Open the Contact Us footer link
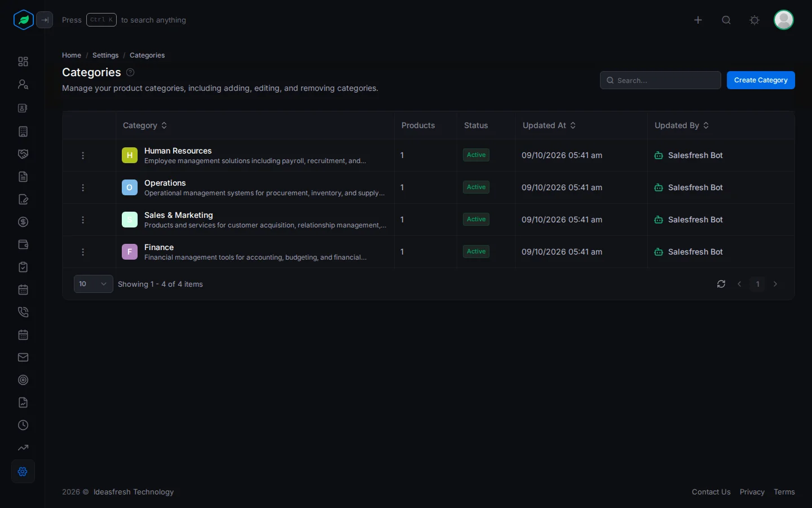Screen dimensions: 812x508 point(711,492)
